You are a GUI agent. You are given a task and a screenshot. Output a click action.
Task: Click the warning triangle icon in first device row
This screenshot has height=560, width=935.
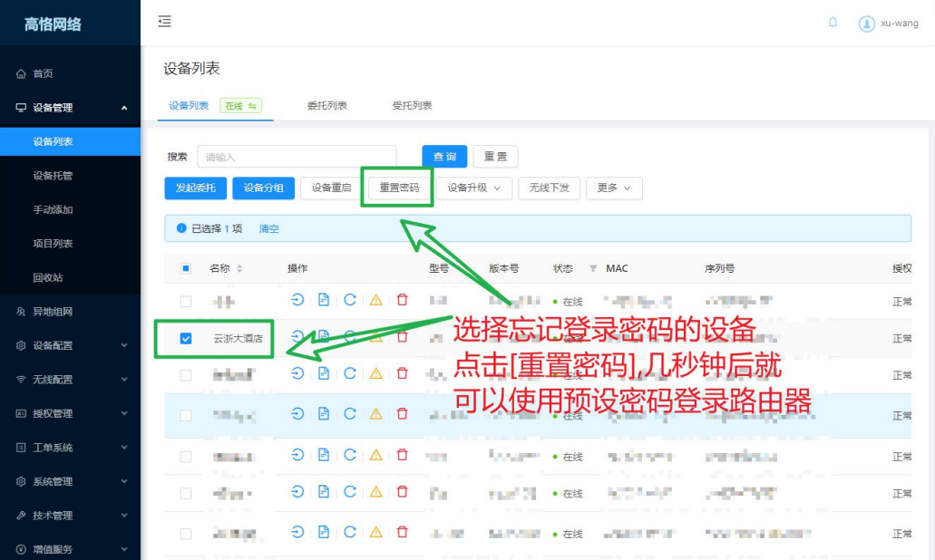375,300
